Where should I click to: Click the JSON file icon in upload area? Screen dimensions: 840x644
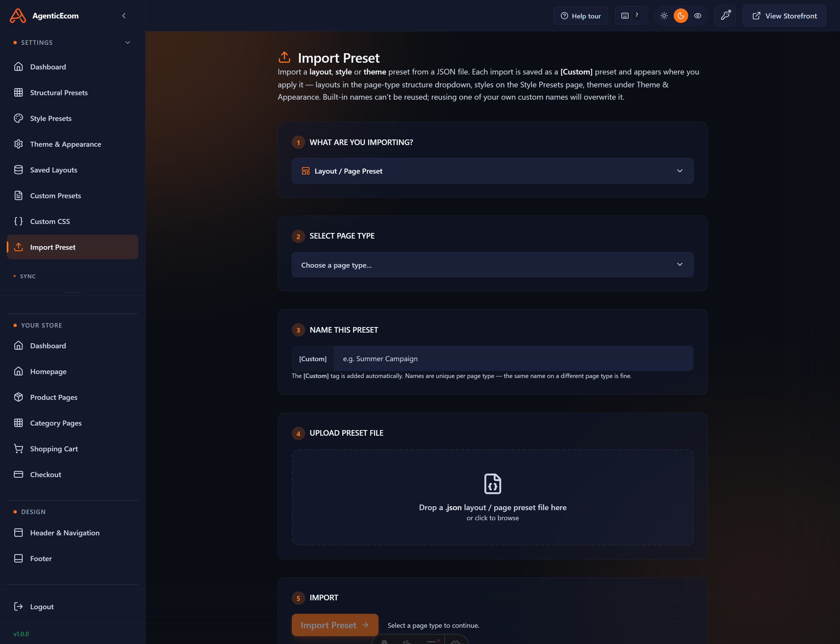coord(493,483)
